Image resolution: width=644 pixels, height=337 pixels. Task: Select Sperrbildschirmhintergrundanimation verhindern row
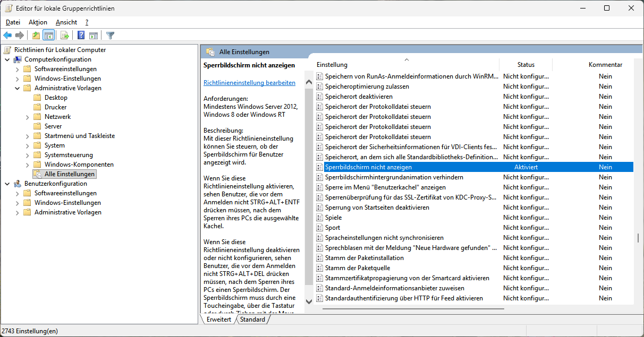click(394, 177)
